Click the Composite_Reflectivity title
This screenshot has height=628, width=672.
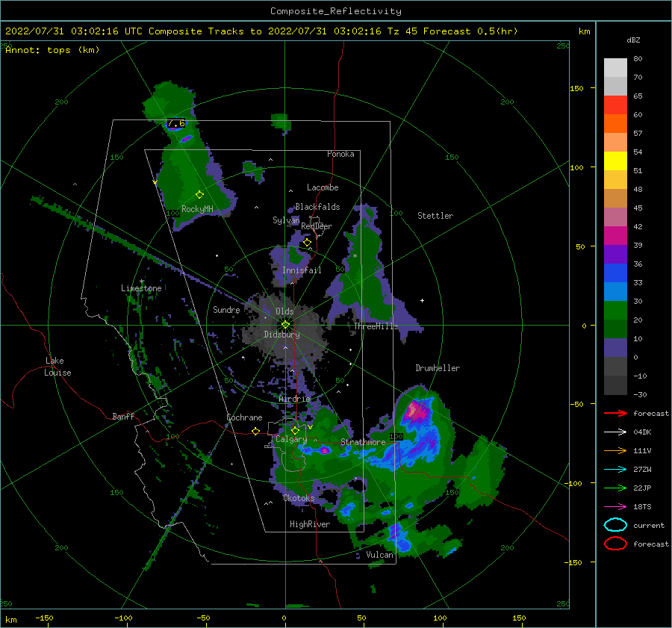(336, 11)
